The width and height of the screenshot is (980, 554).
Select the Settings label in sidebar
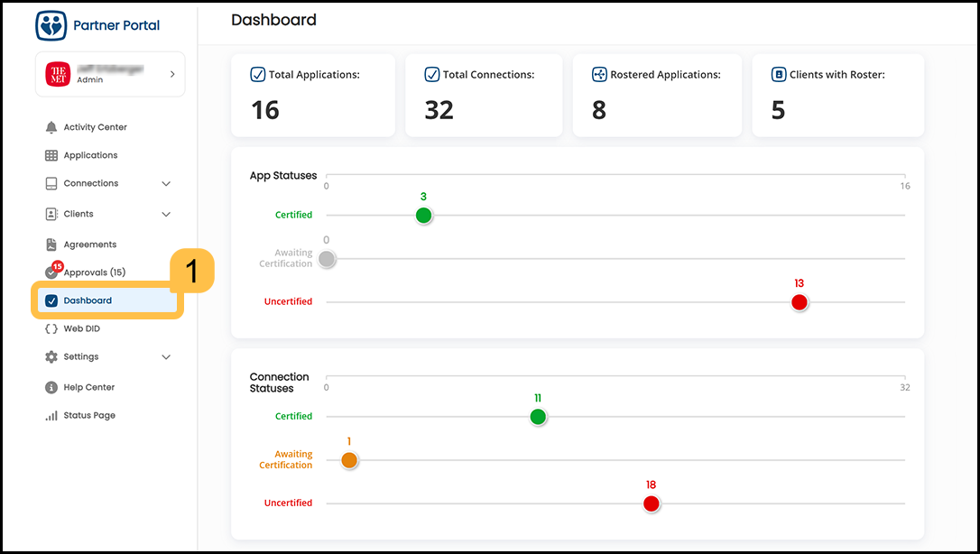[x=80, y=356]
